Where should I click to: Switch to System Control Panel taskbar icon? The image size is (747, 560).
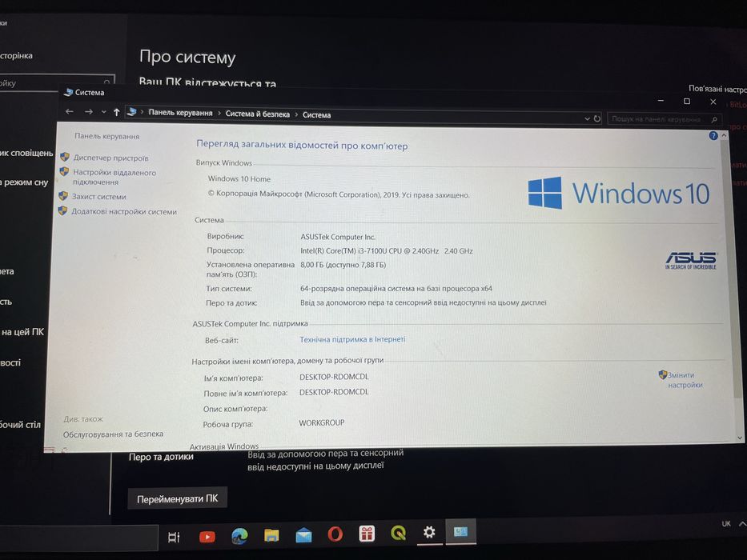click(460, 531)
